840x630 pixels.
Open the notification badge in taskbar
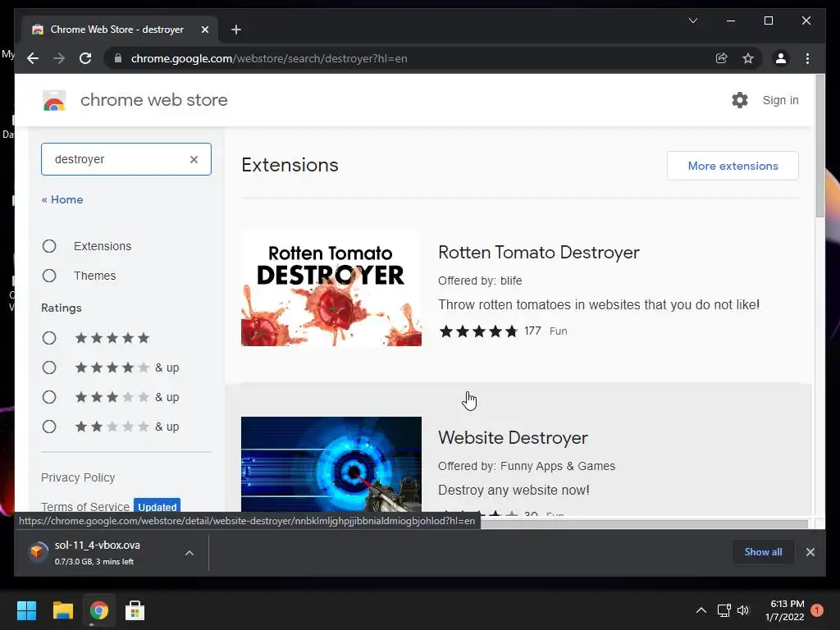[x=817, y=610]
